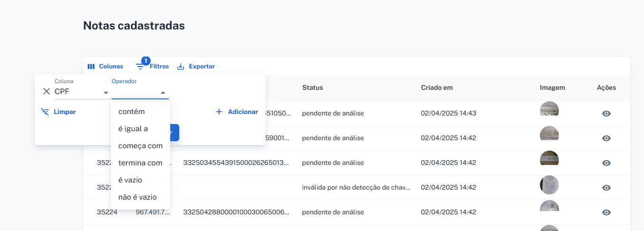View note created at 14:43 via eye icon
This screenshot has width=644, height=231.
606,114
